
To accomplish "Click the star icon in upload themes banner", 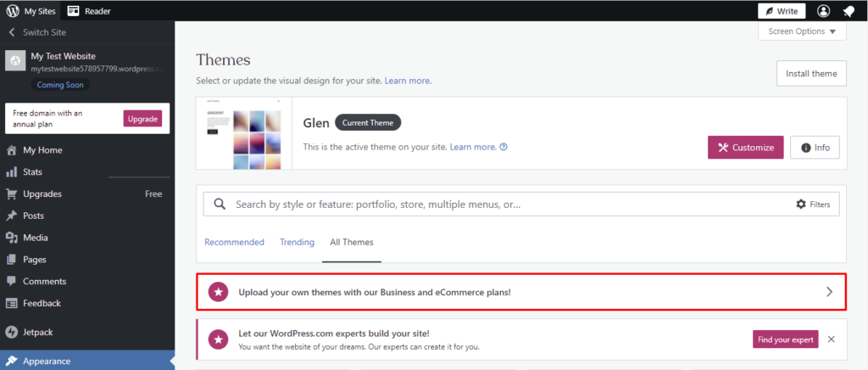I will pos(219,292).
